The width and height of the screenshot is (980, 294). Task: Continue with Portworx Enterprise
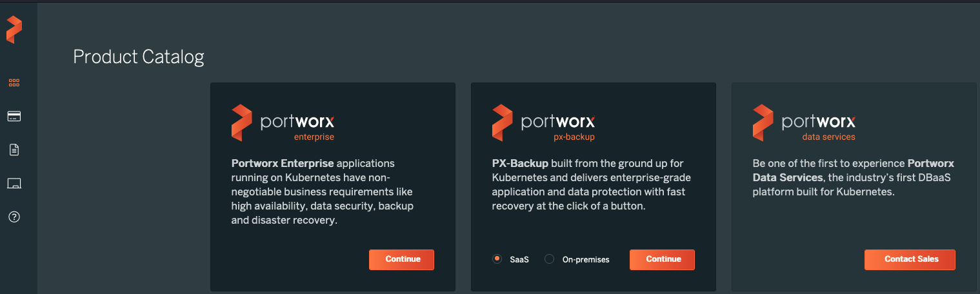pos(402,259)
